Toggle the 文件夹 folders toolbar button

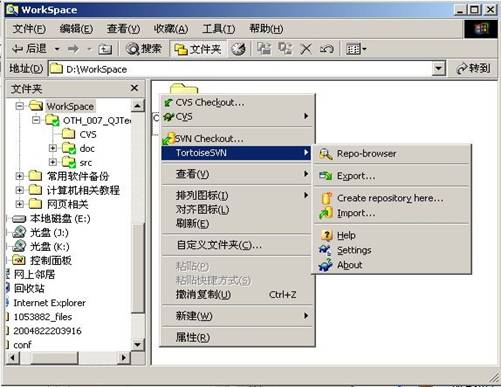coord(198,49)
